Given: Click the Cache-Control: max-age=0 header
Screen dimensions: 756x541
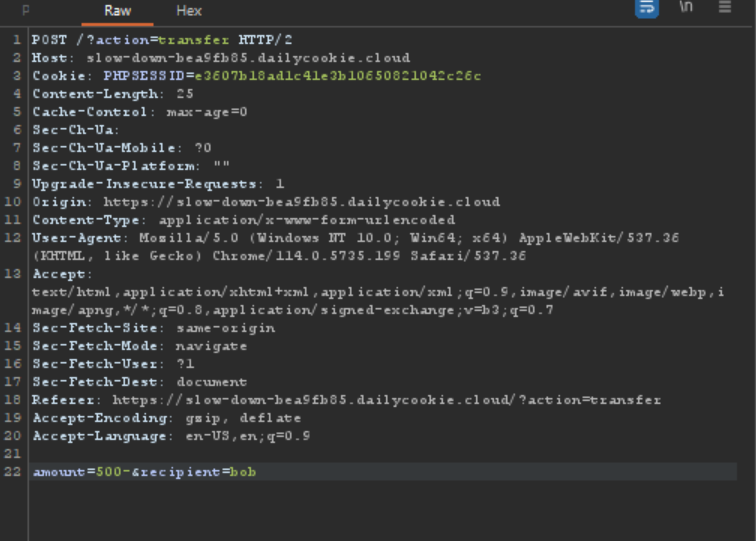Looking at the screenshot, I should 140,112.
